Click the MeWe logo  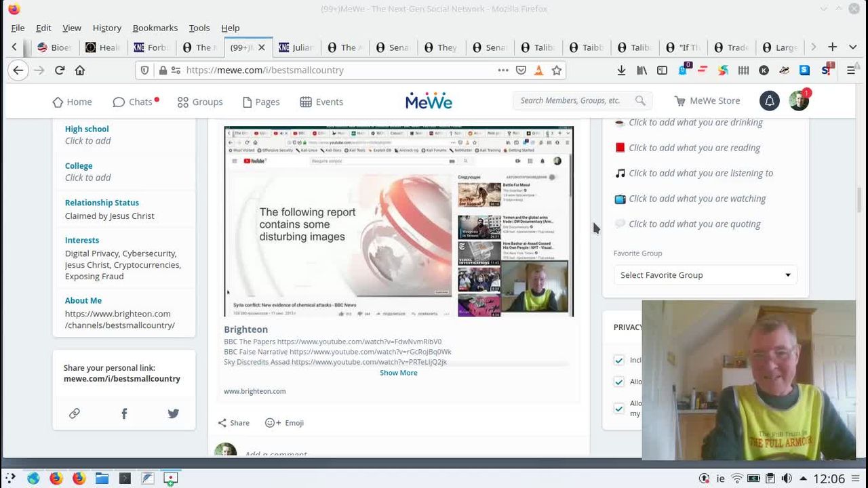point(429,102)
